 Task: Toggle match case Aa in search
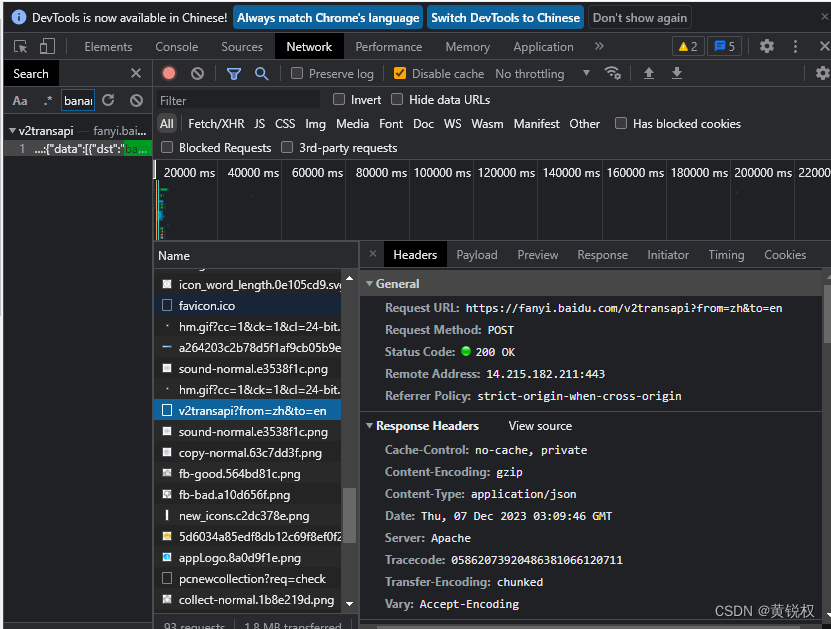[x=20, y=101]
